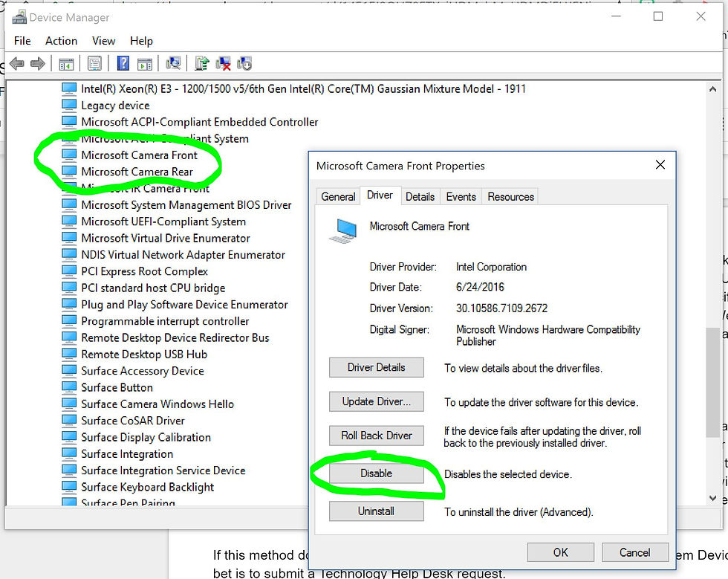The image size is (728, 579).
Task: Select Microsoft System Management BIOS Driver
Action: point(186,204)
